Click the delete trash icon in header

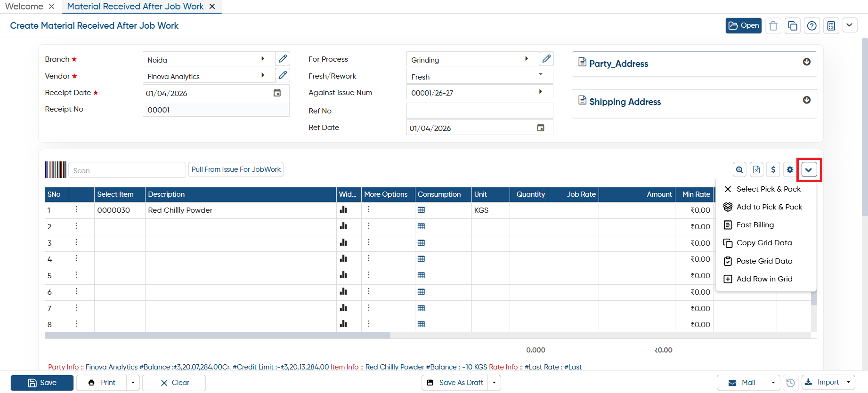coord(773,25)
